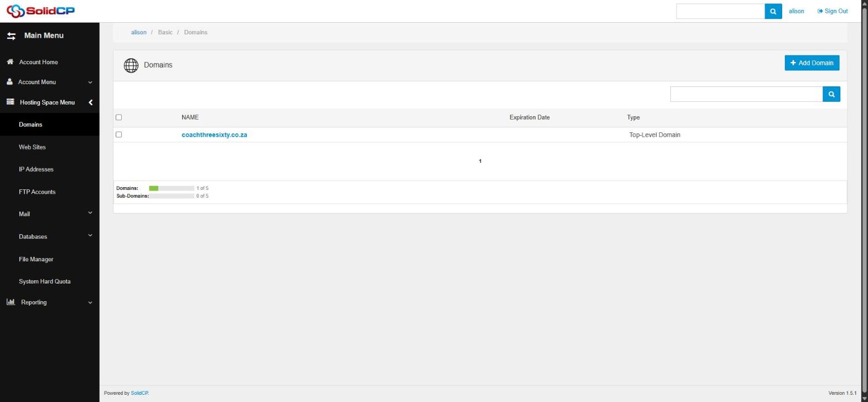Click the Hosting Space Menu server icon
Image resolution: width=868 pixels, height=402 pixels.
pos(10,102)
